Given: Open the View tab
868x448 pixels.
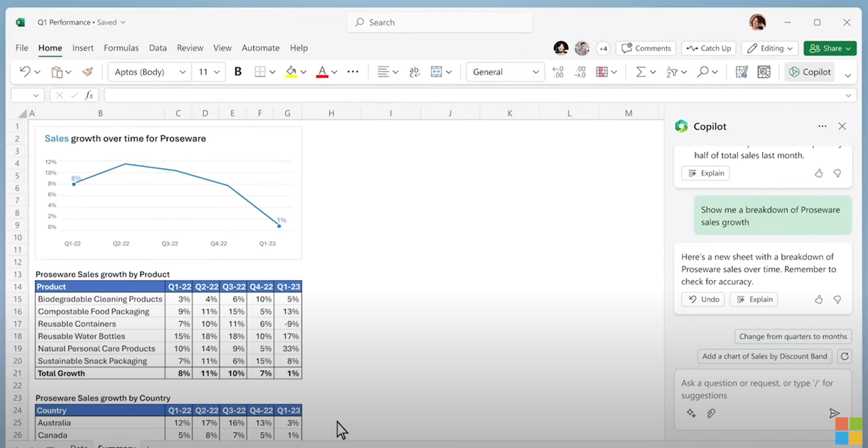Looking at the screenshot, I should point(222,48).
